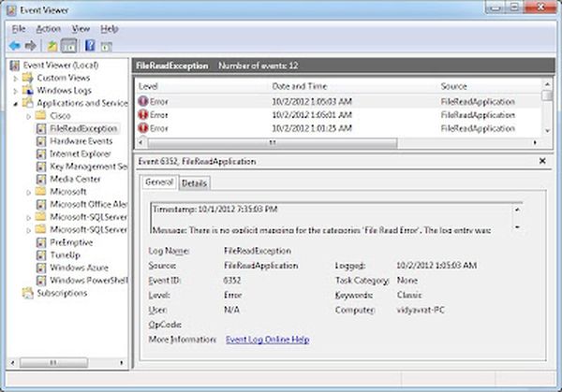Image resolution: width=562 pixels, height=392 pixels.
Task: Open the Help menu
Action: (x=110, y=29)
